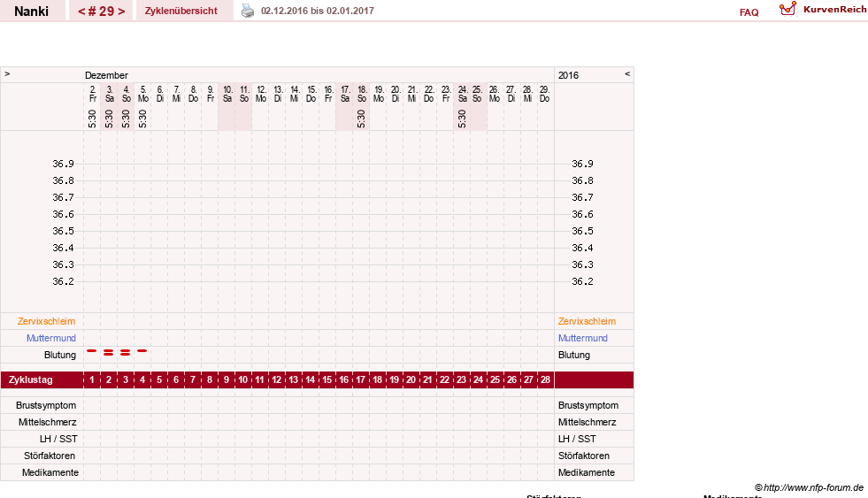Screen dimensions: 868x498
Task: Click the double bleeding mark on cycle day 2
Action: 109,352
